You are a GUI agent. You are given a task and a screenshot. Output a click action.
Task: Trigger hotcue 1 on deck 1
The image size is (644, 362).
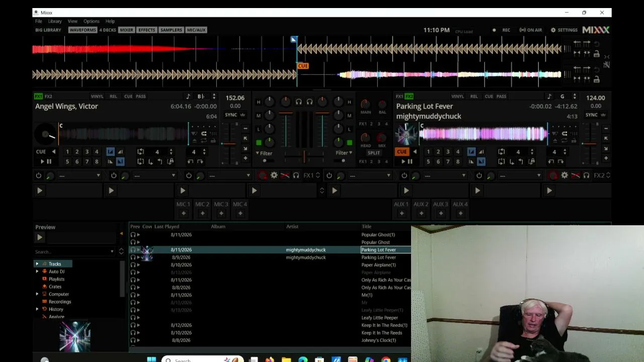[67, 151]
